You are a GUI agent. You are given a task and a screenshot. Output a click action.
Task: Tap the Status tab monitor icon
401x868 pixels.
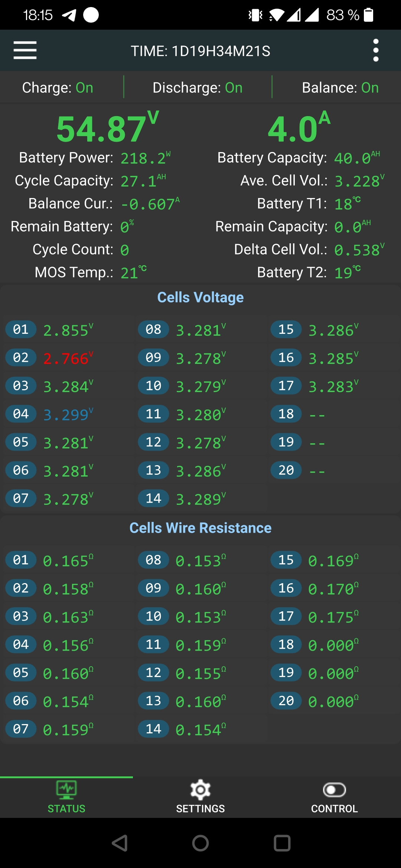pos(66,789)
